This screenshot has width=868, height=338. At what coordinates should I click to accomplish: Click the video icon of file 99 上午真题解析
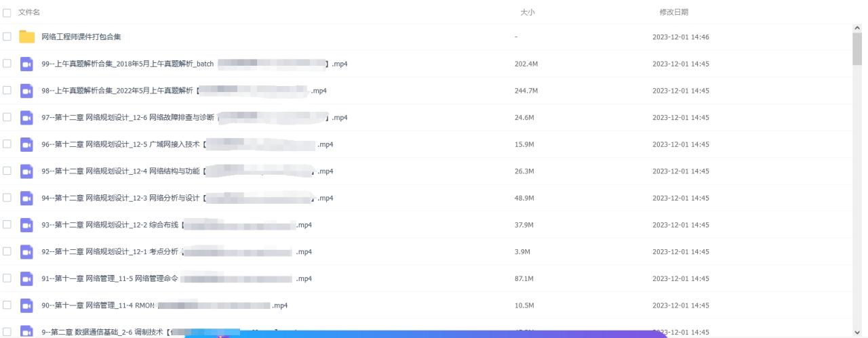[26, 64]
